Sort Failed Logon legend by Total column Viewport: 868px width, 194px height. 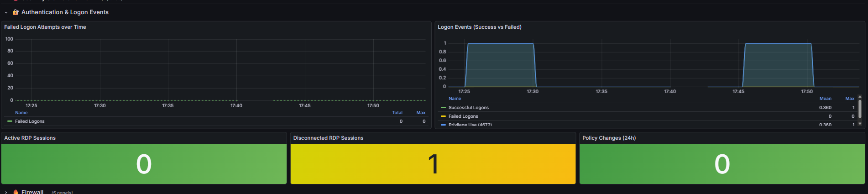(x=397, y=113)
